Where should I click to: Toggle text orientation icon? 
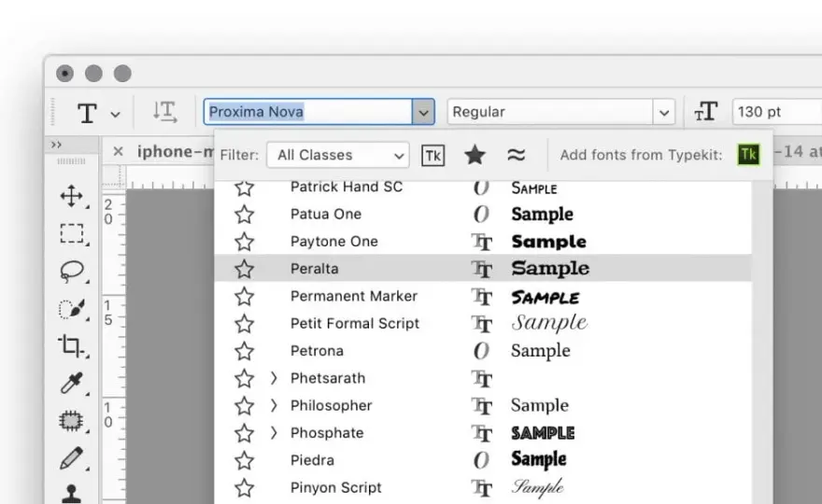point(164,112)
